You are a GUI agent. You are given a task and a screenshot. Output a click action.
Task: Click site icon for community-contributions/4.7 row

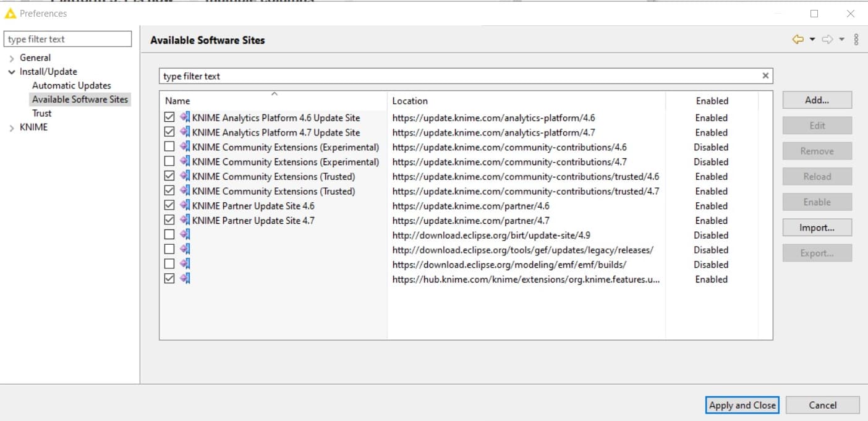click(185, 161)
